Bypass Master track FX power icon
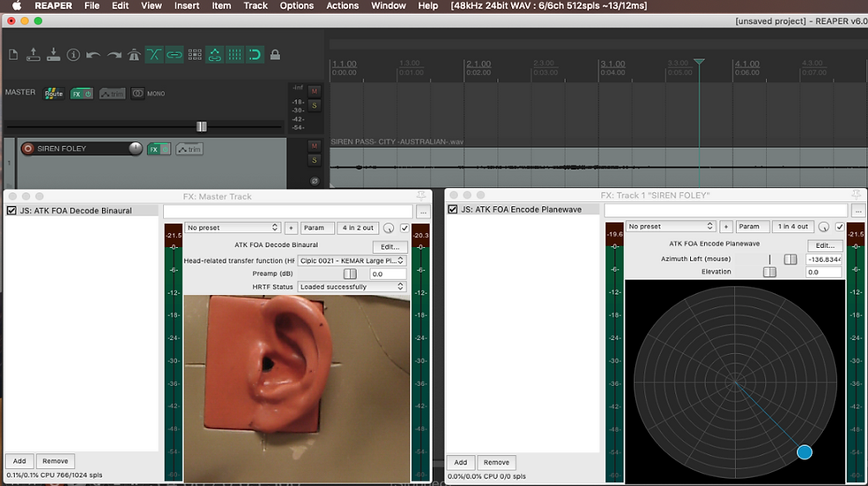The width and height of the screenshot is (868, 486). click(x=88, y=94)
